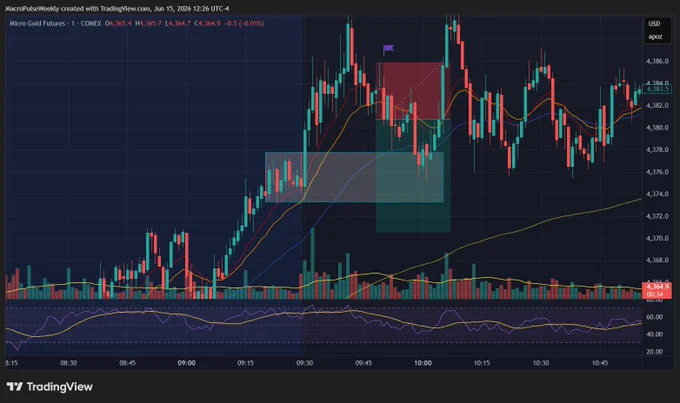
Task: Click the 08:45 time axis label
Action: pos(128,363)
